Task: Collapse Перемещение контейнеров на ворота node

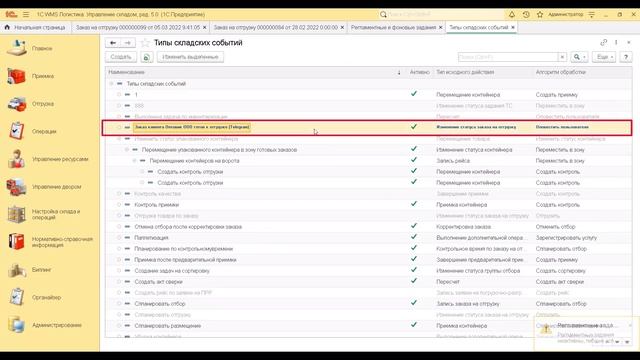Action: (x=134, y=161)
